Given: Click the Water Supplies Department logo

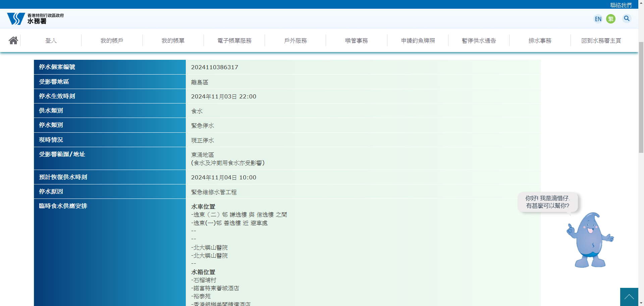Looking at the screenshot, I should pos(35,19).
